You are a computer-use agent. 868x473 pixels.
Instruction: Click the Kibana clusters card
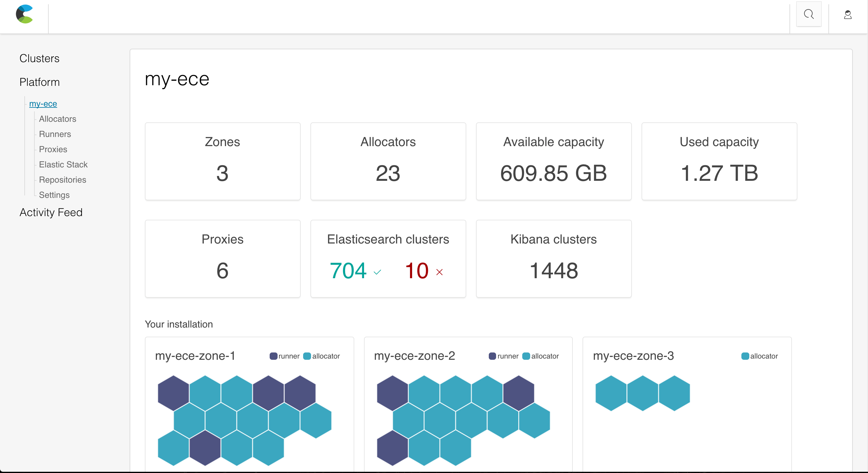click(x=553, y=258)
